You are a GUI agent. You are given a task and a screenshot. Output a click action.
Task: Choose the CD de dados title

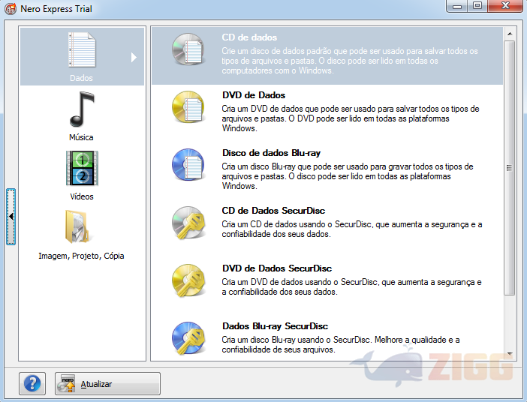pos(249,37)
